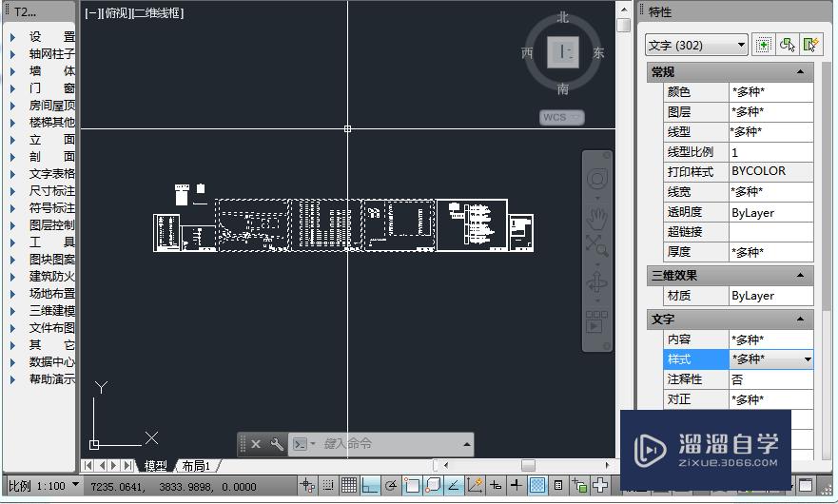Collapse the 三维效果 properties section
838x504 pixels.
800,276
